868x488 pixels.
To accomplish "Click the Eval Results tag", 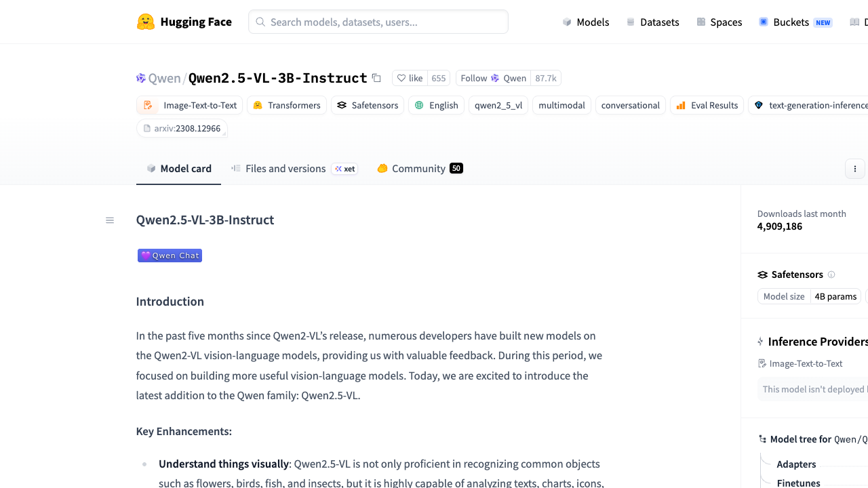I will (707, 105).
